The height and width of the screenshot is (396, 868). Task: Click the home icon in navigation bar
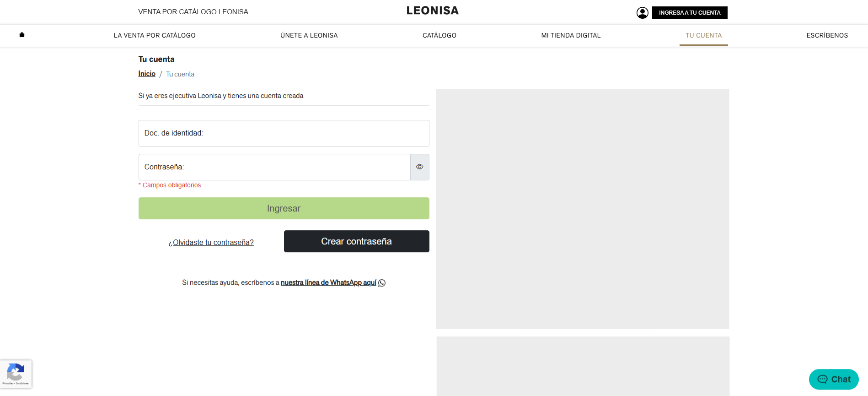(22, 35)
